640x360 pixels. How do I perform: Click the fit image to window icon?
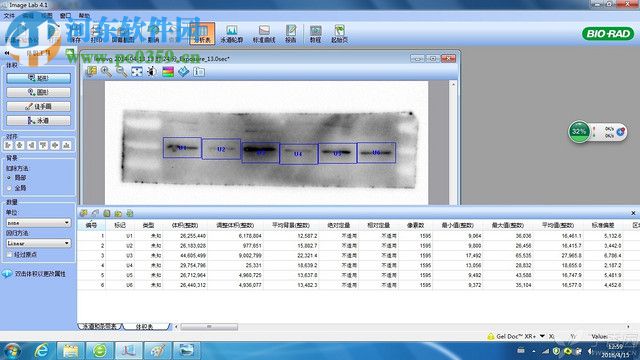137,71
